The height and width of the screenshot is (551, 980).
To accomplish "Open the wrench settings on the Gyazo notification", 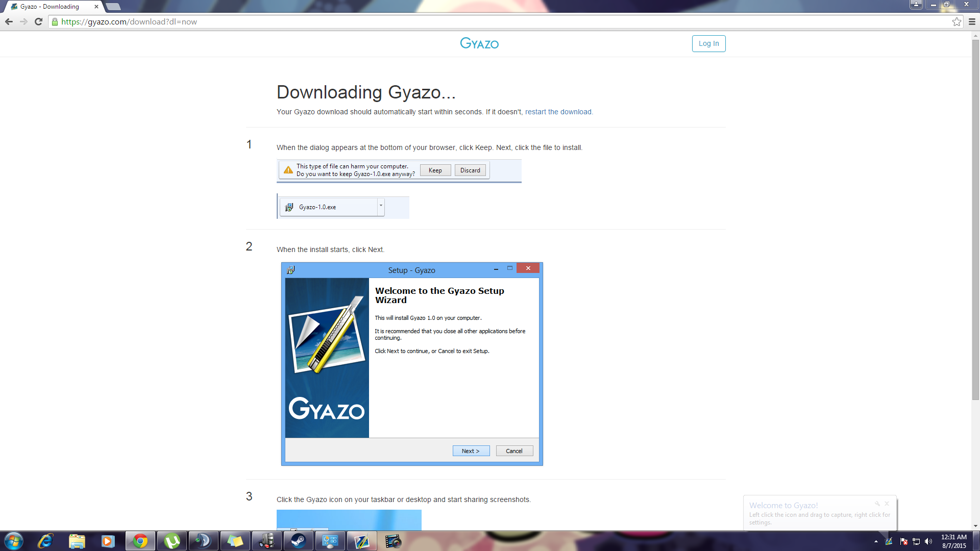I will click(877, 504).
